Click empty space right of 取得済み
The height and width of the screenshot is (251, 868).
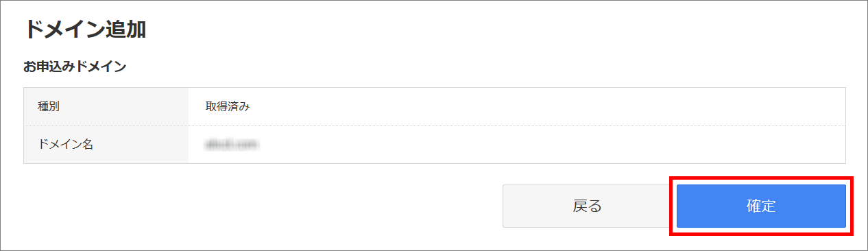[x=548, y=106]
